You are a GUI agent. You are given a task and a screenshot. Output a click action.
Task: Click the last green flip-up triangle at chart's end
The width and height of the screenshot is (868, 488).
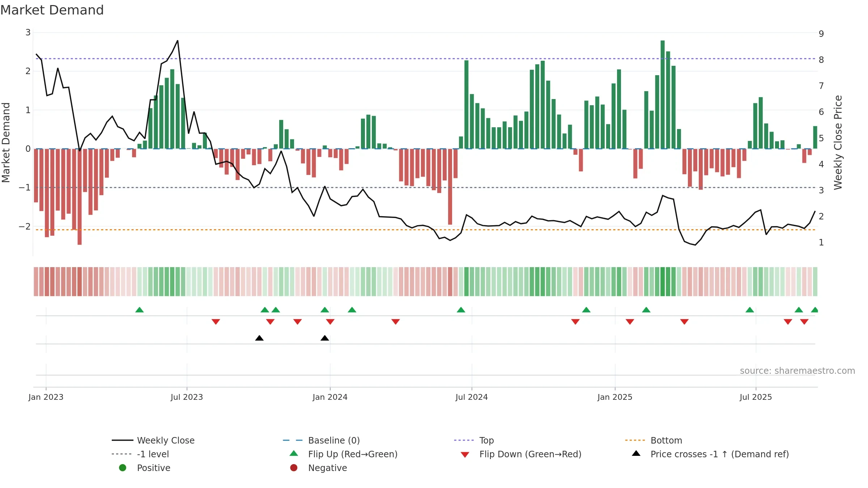[x=815, y=310]
